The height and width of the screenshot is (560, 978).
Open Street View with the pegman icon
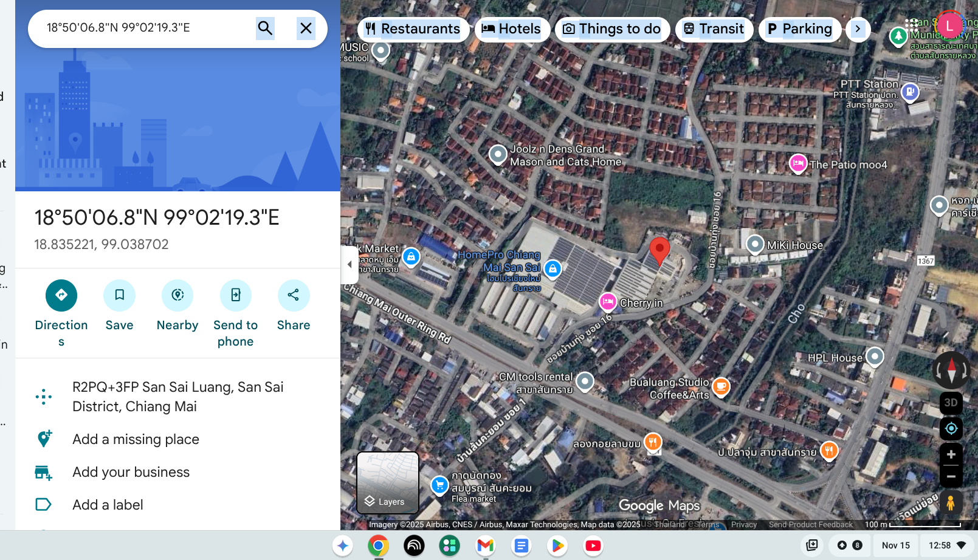(951, 503)
